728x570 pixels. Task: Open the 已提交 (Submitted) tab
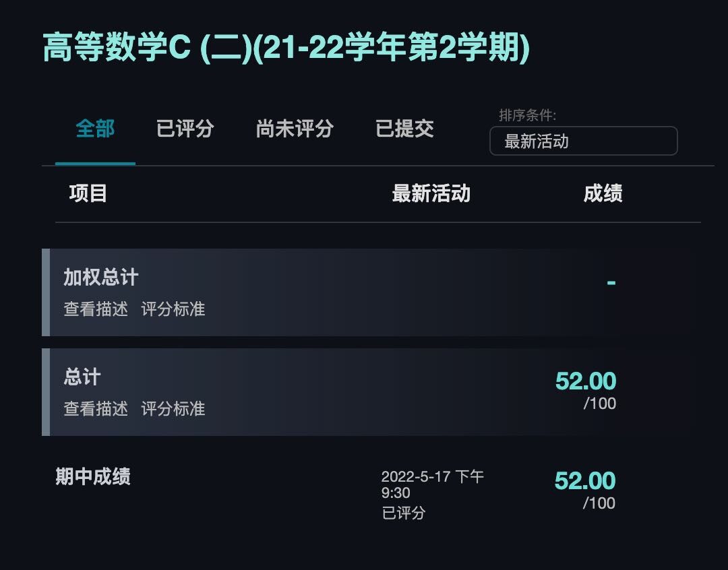tap(403, 129)
